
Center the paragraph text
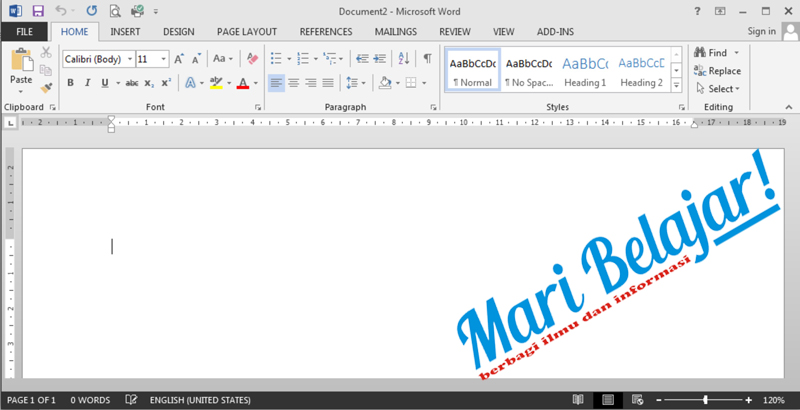[293, 83]
